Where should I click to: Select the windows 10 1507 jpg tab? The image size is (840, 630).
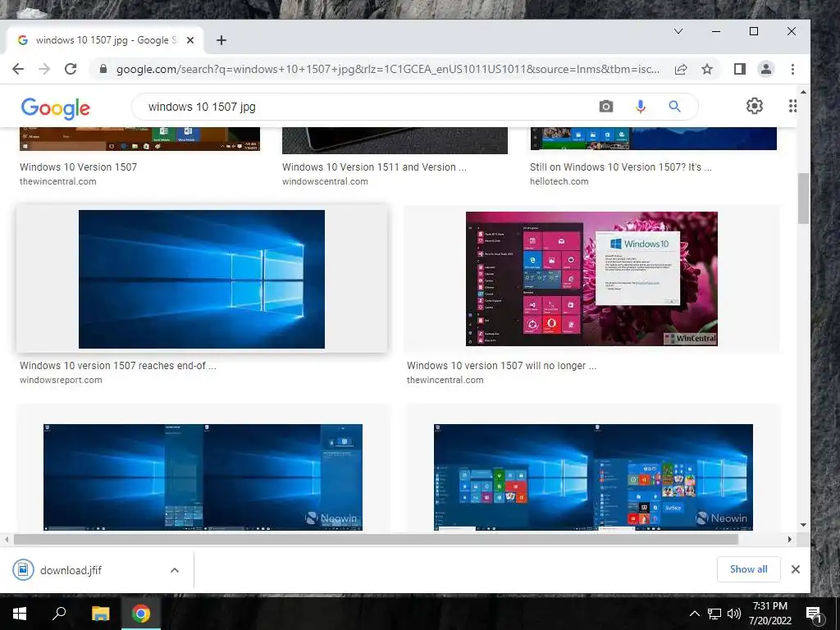click(105, 40)
